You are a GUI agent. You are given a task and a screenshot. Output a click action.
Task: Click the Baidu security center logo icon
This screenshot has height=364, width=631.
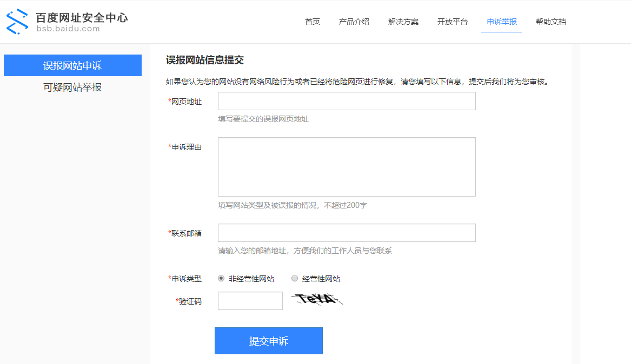[x=17, y=22]
